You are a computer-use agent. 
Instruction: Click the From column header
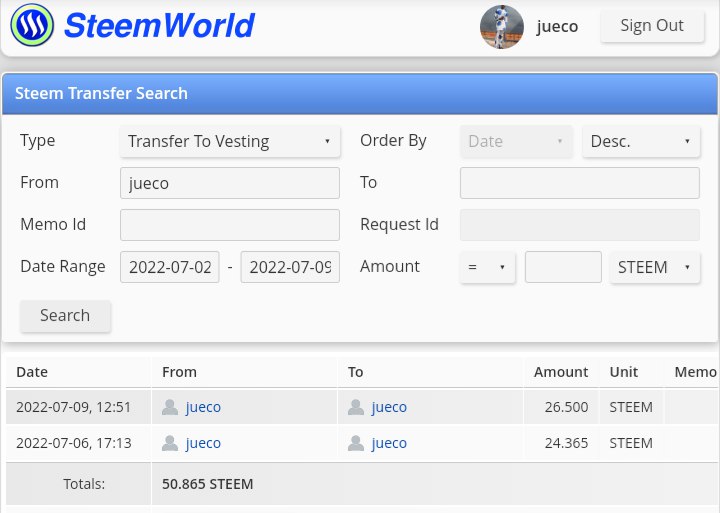[x=180, y=372]
